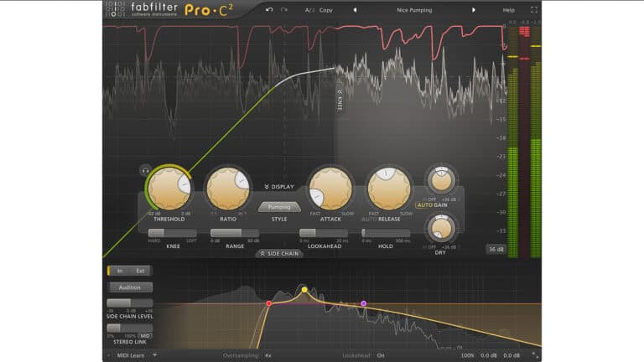Go to the previous preset arrow

pos(356,10)
